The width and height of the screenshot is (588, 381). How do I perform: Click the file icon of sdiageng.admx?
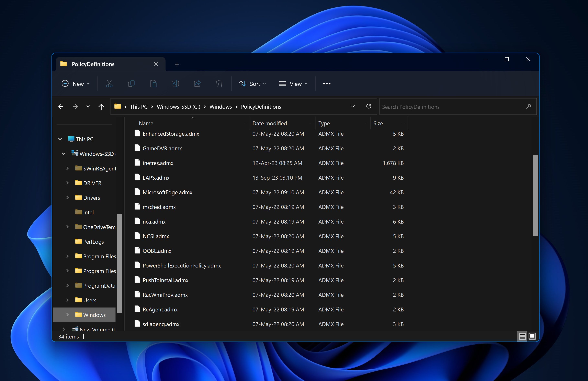137,324
